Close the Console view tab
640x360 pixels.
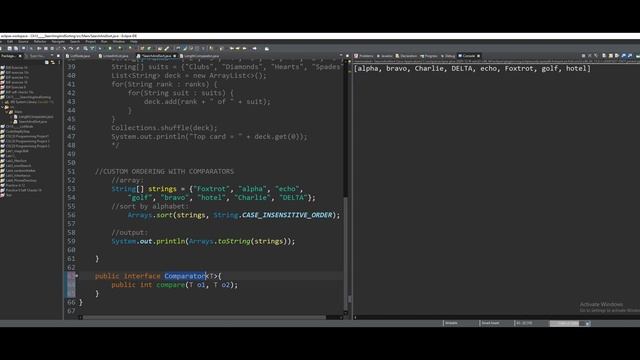coord(478,56)
